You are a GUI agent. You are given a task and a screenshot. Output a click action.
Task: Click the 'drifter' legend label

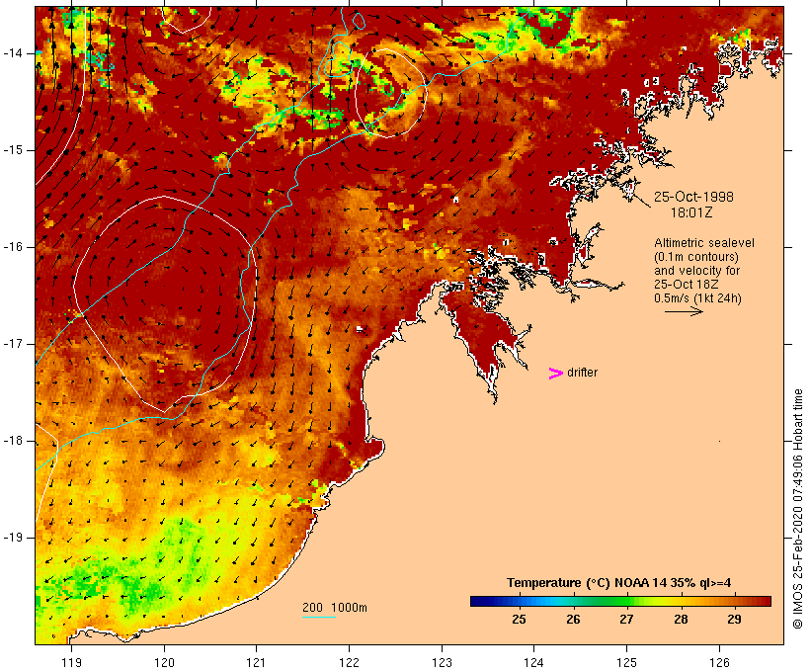[582, 373]
